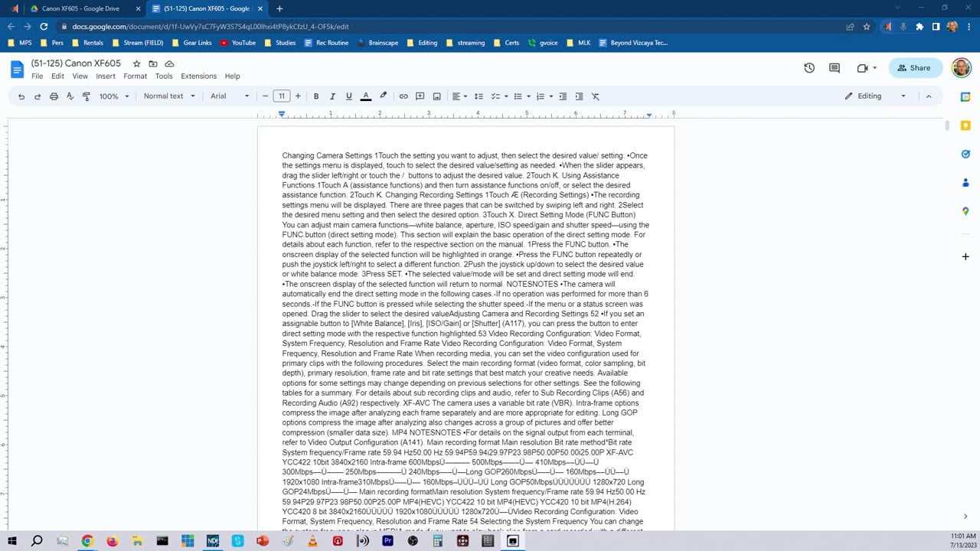
Task: Open the View menu
Action: tap(80, 77)
